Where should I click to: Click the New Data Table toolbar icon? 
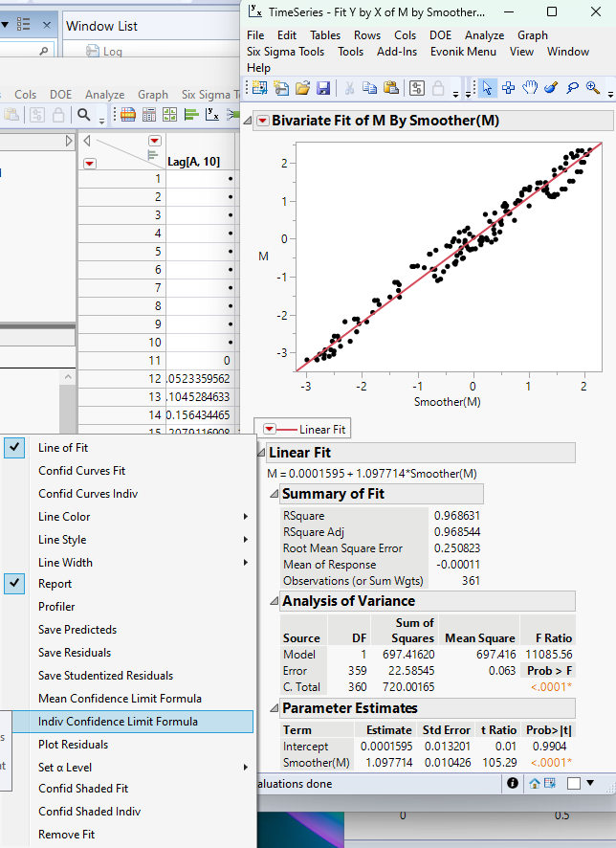260,88
